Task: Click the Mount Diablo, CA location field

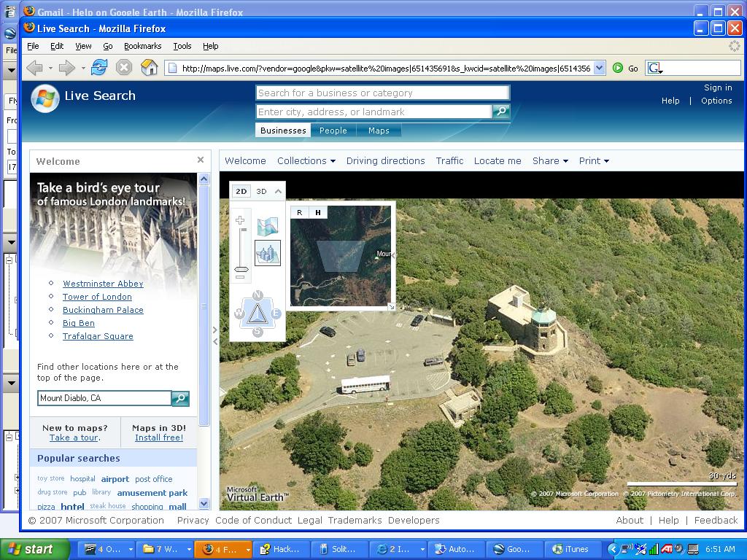Action: [x=104, y=398]
